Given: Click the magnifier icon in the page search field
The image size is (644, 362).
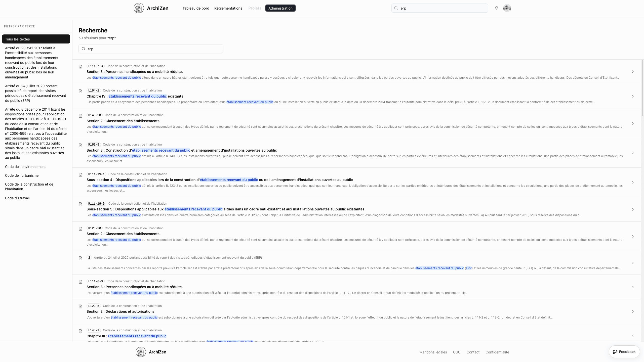Looking at the screenshot, I should (83, 49).
